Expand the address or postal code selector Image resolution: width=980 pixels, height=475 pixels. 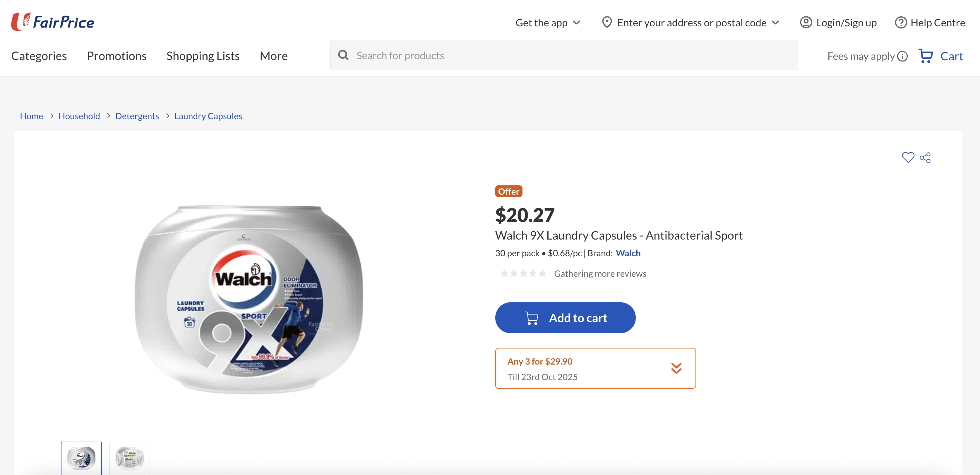pyautogui.click(x=775, y=23)
